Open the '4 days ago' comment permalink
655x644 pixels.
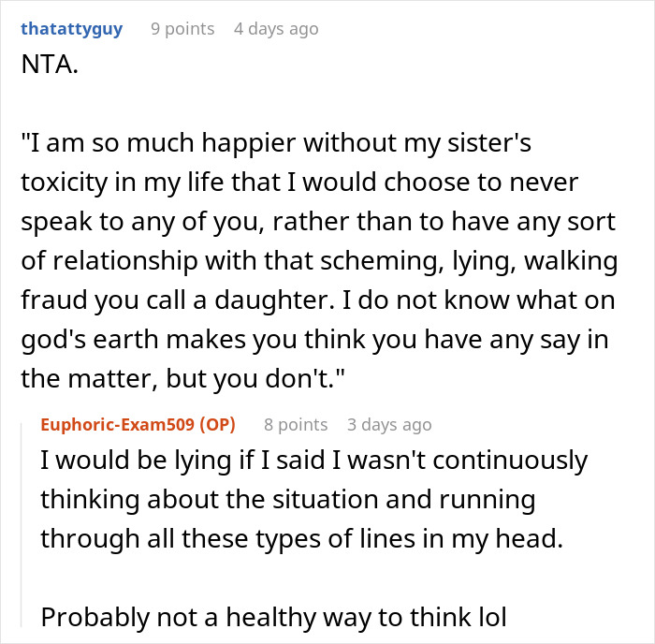click(276, 29)
